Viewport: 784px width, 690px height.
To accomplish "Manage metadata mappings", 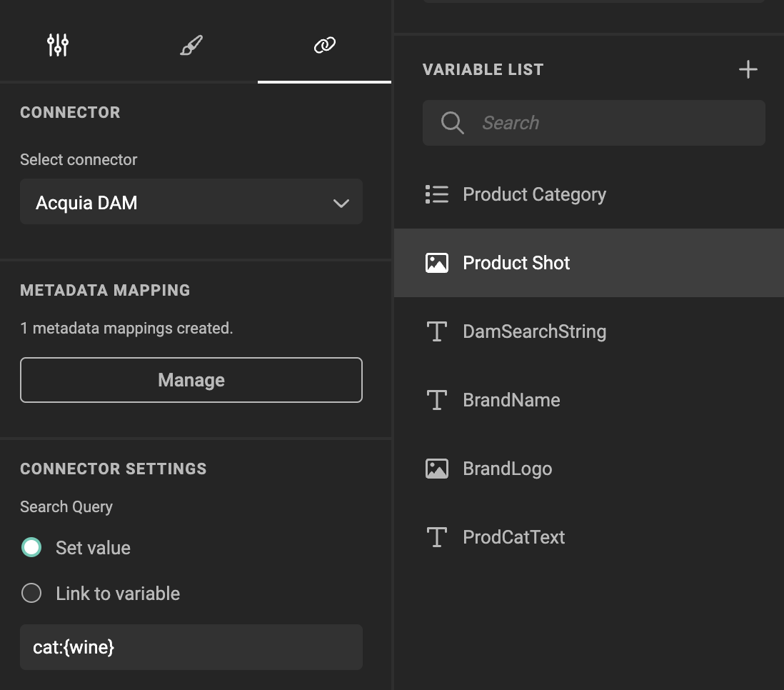I will [191, 380].
